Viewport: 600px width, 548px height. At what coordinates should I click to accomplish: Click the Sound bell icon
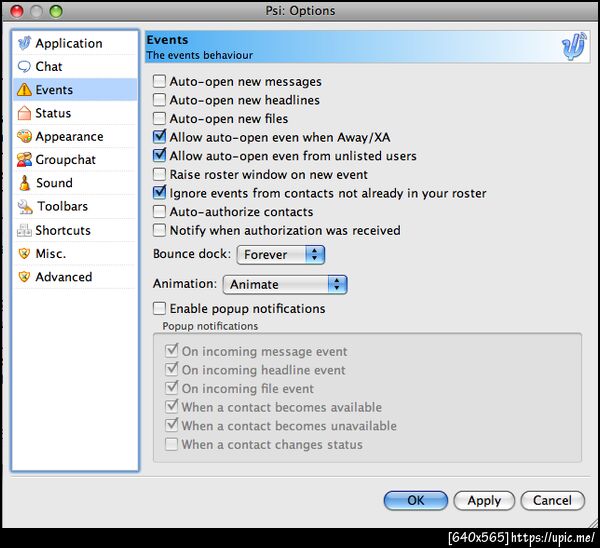pyautogui.click(x=24, y=183)
